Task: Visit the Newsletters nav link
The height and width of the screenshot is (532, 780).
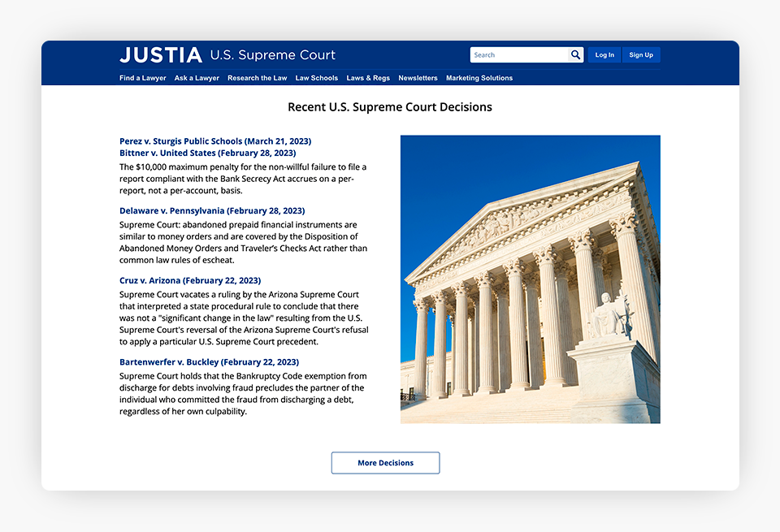Action: pos(418,78)
